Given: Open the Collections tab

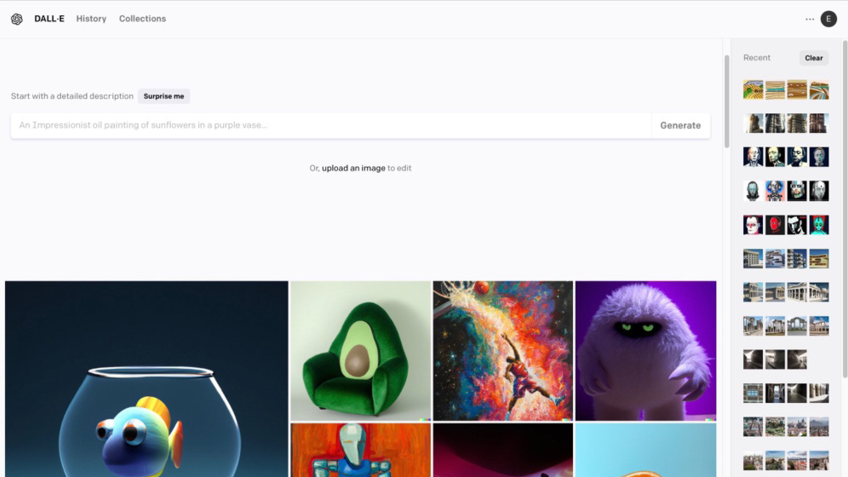Looking at the screenshot, I should tap(142, 18).
